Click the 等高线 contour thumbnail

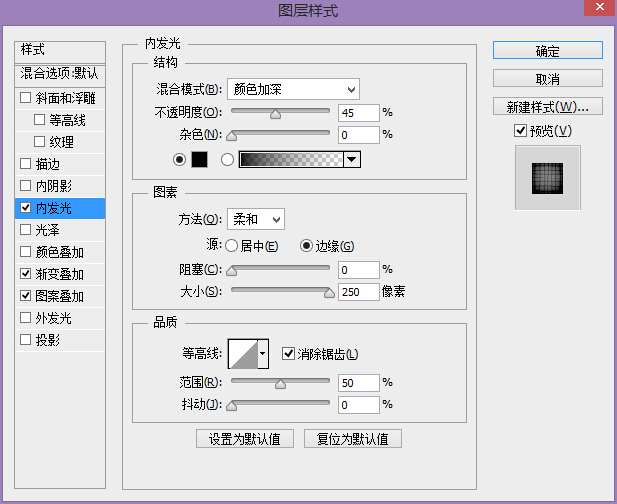243,353
